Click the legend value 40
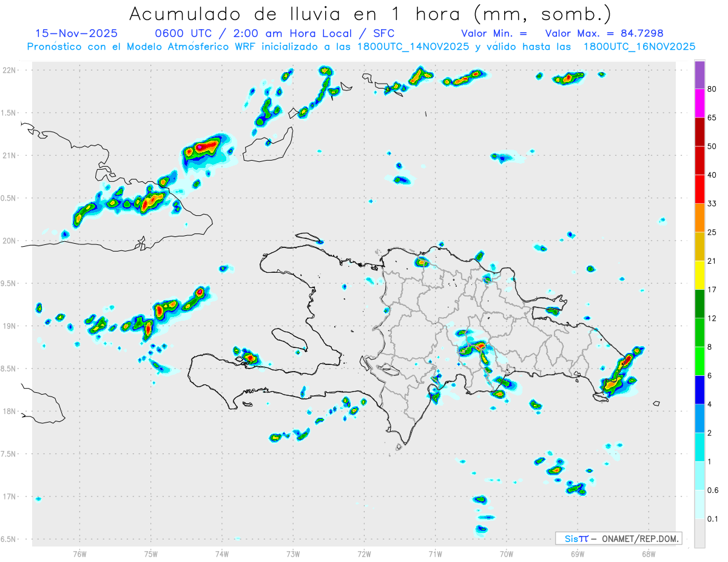 pos(712,175)
